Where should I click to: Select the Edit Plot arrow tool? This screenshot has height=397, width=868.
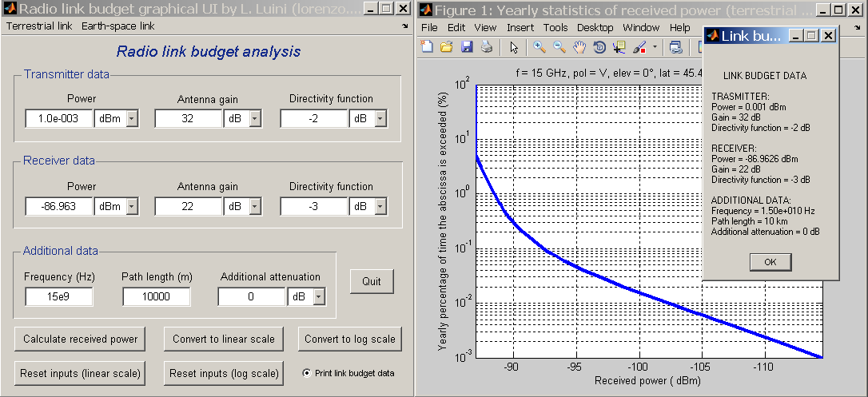514,47
